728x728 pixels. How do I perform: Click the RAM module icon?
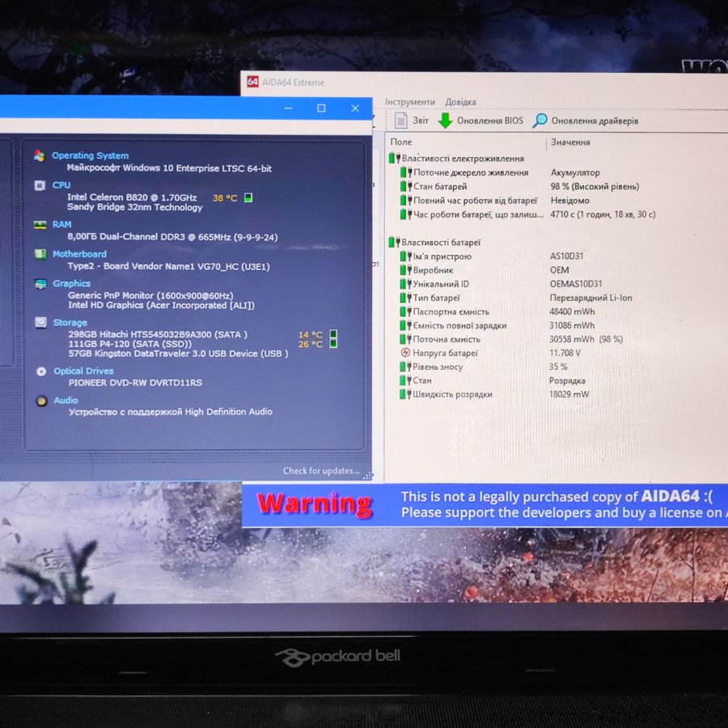[40, 225]
